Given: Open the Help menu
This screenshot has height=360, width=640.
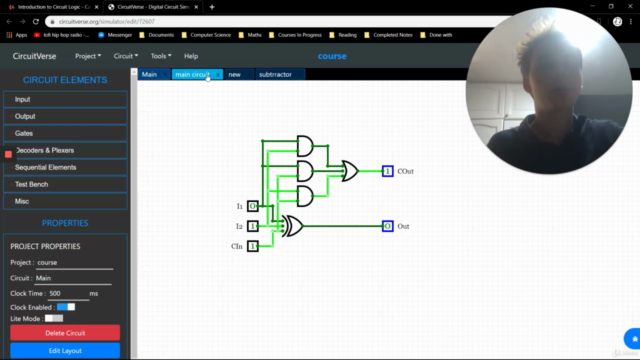Looking at the screenshot, I should point(191,56).
